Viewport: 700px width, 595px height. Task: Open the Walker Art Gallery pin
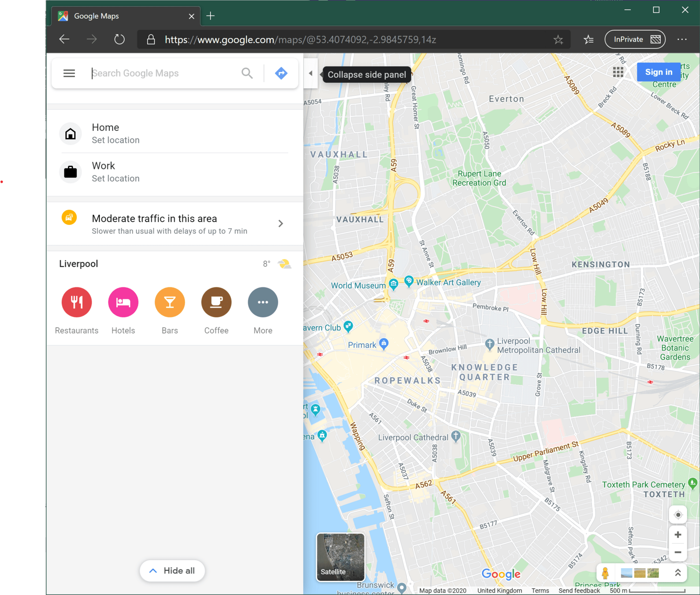coord(409,281)
